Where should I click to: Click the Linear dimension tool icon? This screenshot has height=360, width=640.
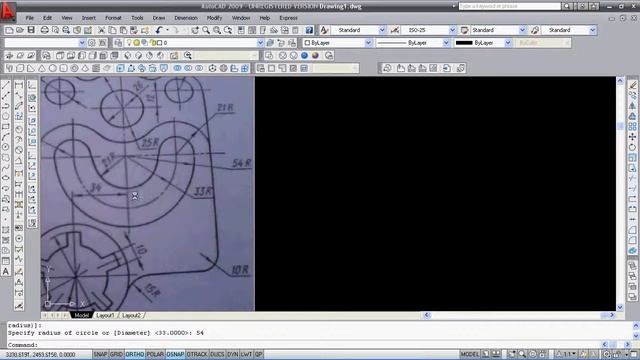click(19, 85)
